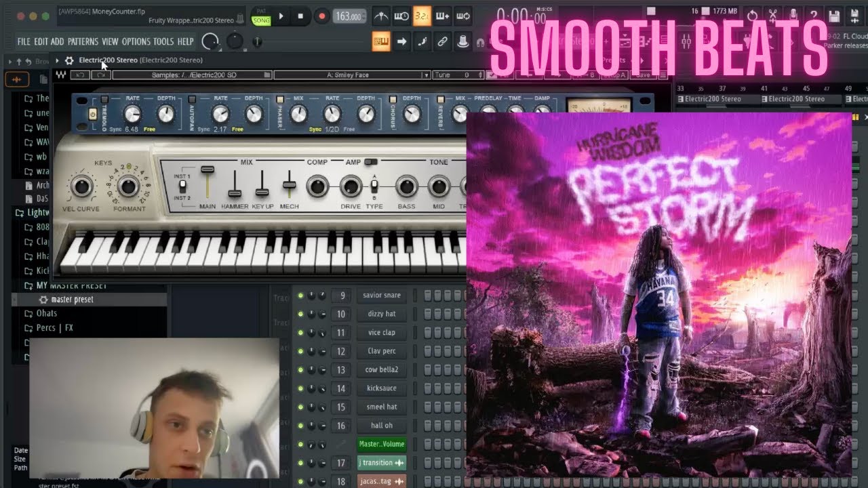Click the right-arrow icon in the toolbar
Viewport: 868px width, 488px height.
(x=402, y=41)
